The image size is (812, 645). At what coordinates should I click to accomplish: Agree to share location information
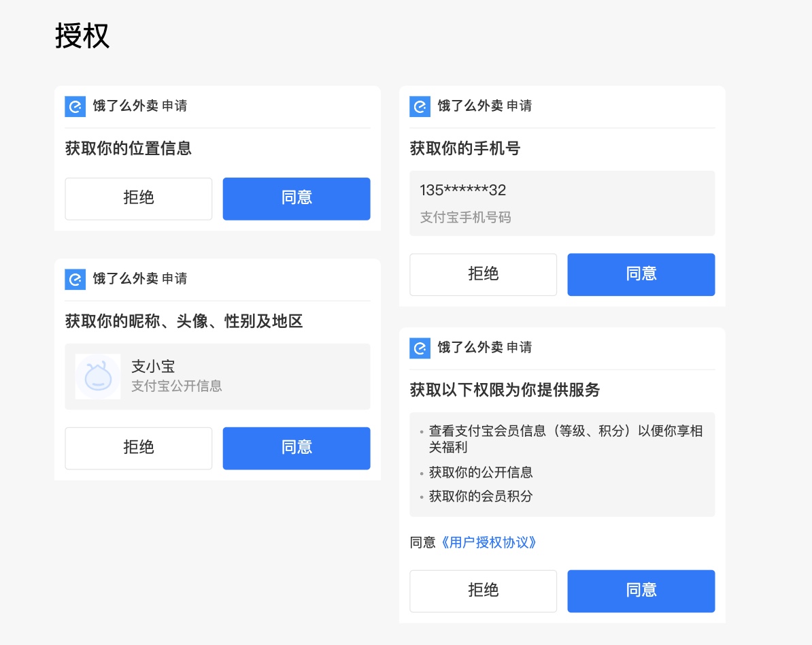[x=297, y=199]
